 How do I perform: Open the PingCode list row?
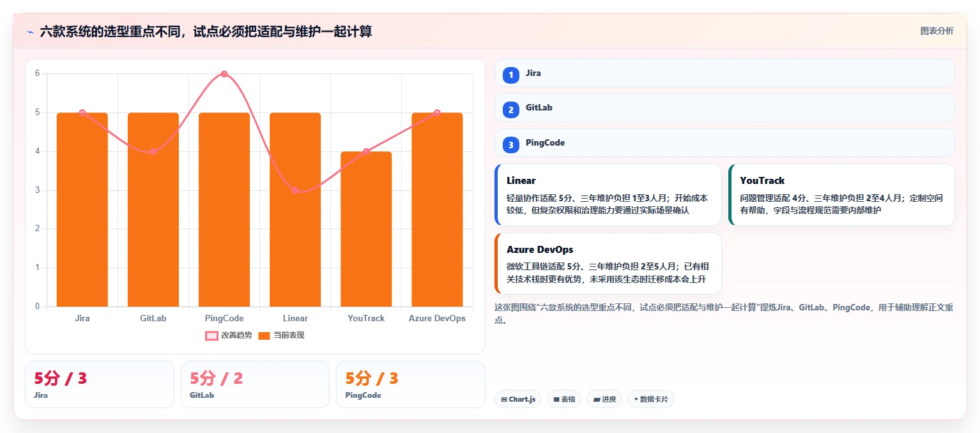pos(724,143)
